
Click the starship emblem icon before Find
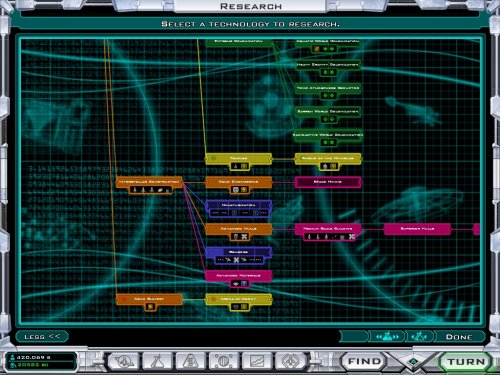coord(290,361)
